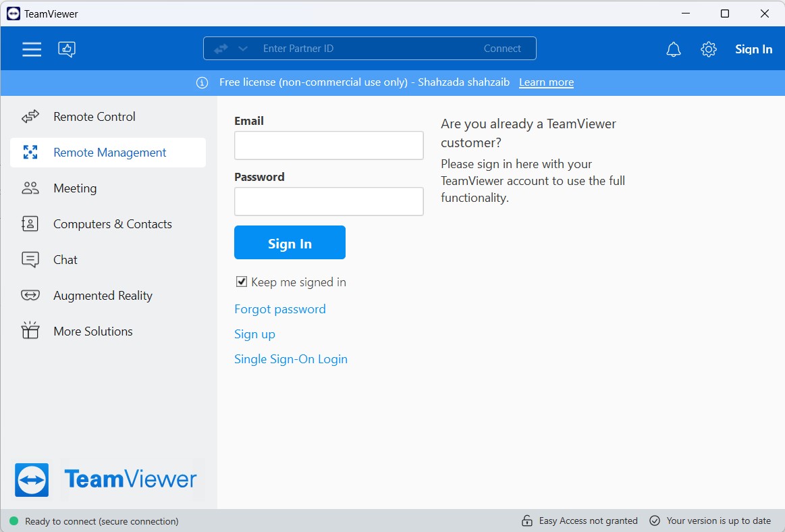Expand the Partner ID history dropdown chevron
Viewport: 785px width, 532px height.
tap(243, 49)
